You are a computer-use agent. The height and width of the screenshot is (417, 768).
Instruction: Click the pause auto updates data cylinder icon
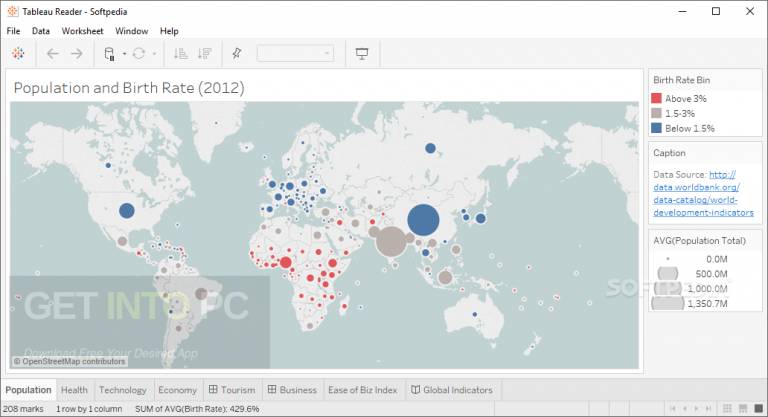tap(110, 53)
